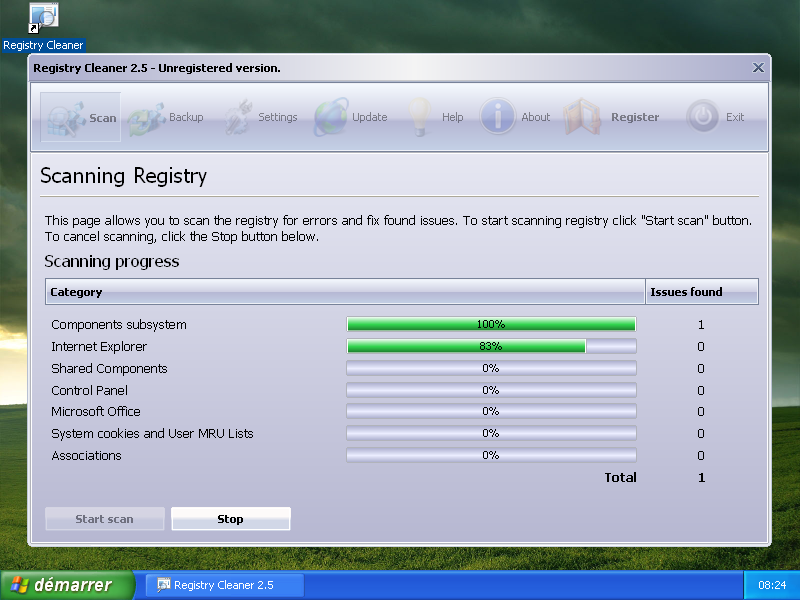Click the Start scan button
Screen dimensions: 800x600
[105, 519]
